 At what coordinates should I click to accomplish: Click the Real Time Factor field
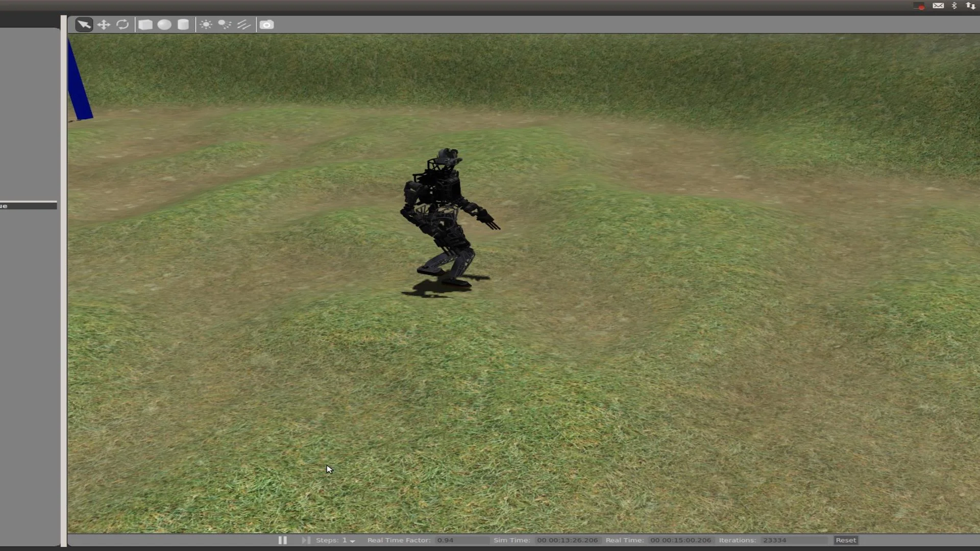[x=461, y=540]
